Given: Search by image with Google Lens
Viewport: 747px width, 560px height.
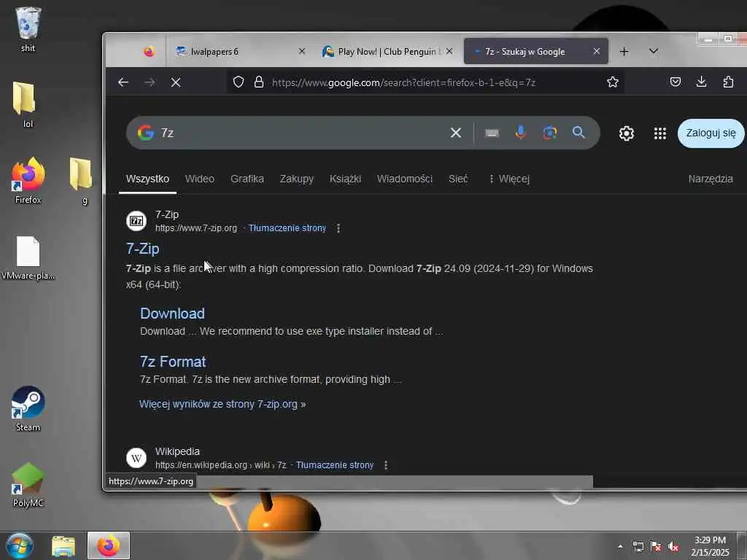Looking at the screenshot, I should point(550,133).
